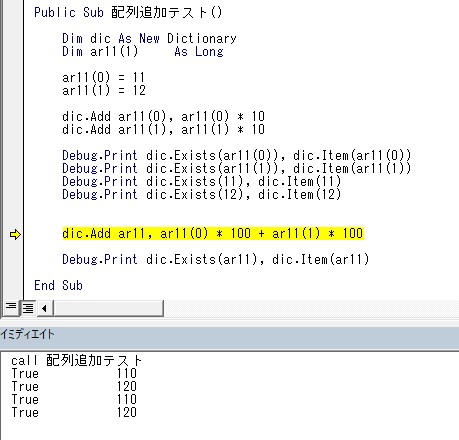
Task: Click the horizontal scrollbar left arrow
Action: (44, 308)
